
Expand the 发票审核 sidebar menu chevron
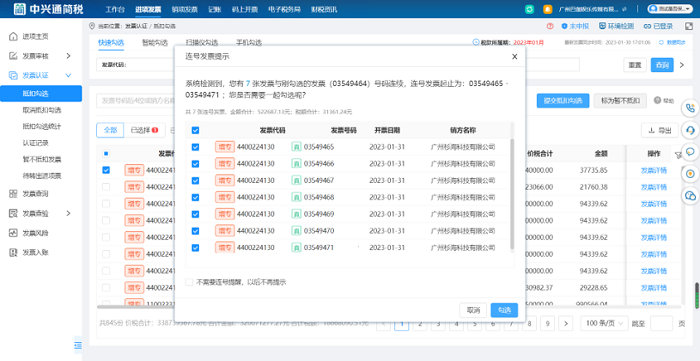pyautogui.click(x=68, y=56)
